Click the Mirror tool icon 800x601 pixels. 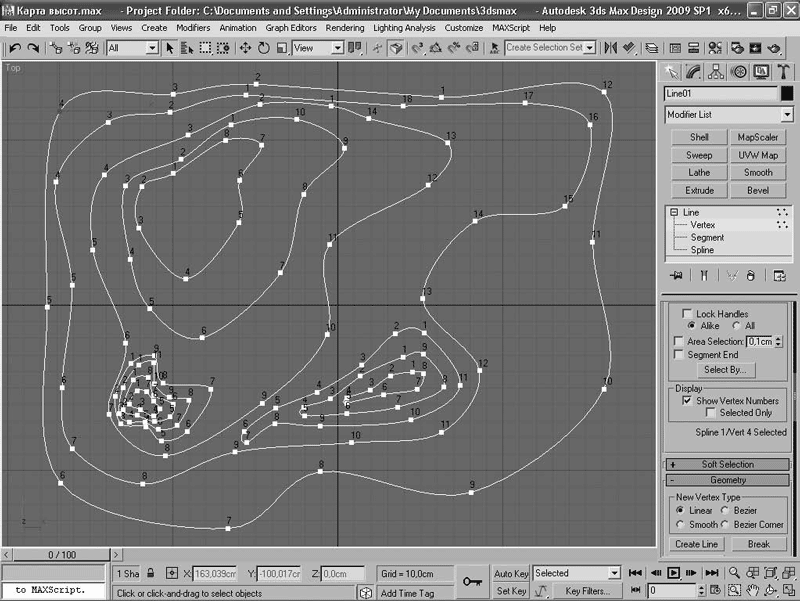[x=610, y=48]
